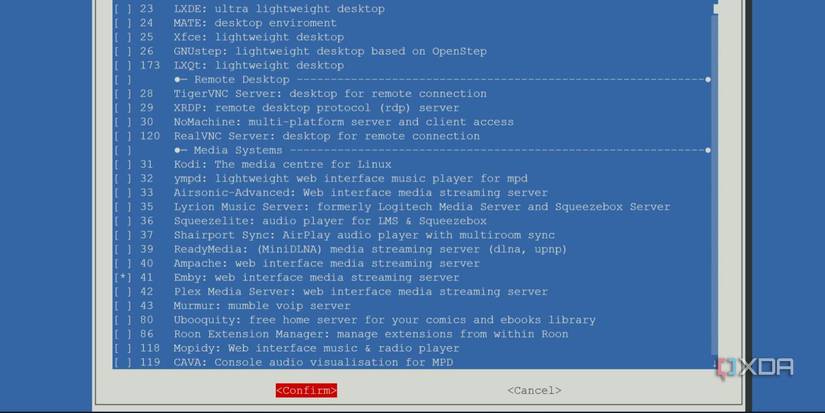The height and width of the screenshot is (413, 825).
Task: Select the Squeezelite audio player row
Action: (x=411, y=221)
